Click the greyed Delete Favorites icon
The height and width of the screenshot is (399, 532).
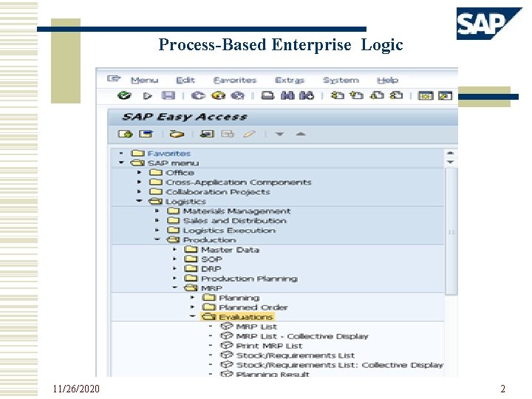(x=228, y=134)
